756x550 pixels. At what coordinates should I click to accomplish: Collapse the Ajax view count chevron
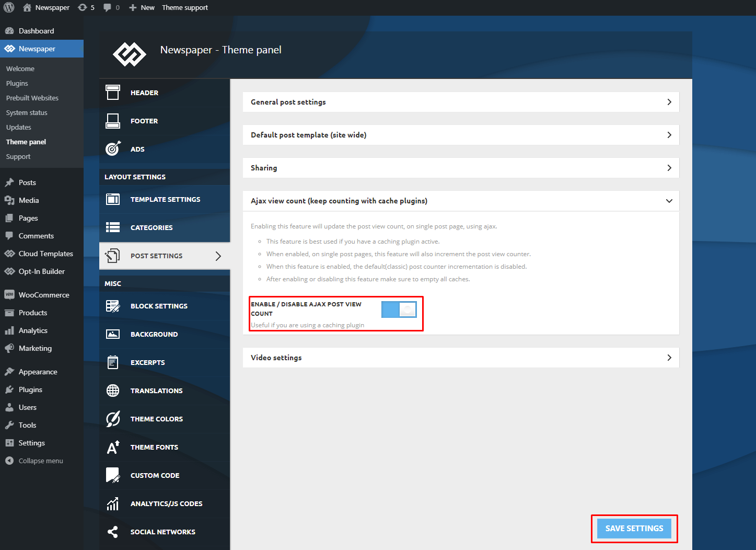(669, 201)
